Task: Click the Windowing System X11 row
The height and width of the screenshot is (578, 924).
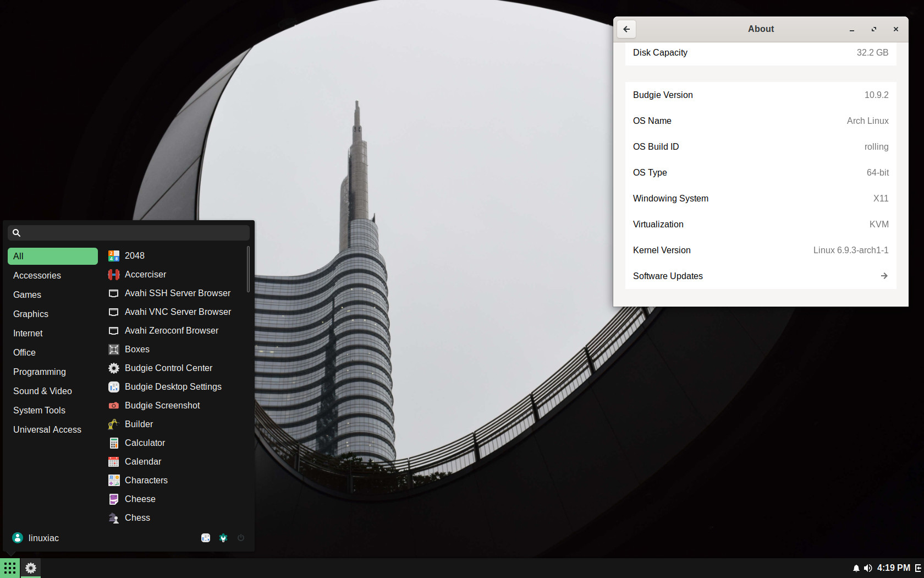Action: [761, 198]
